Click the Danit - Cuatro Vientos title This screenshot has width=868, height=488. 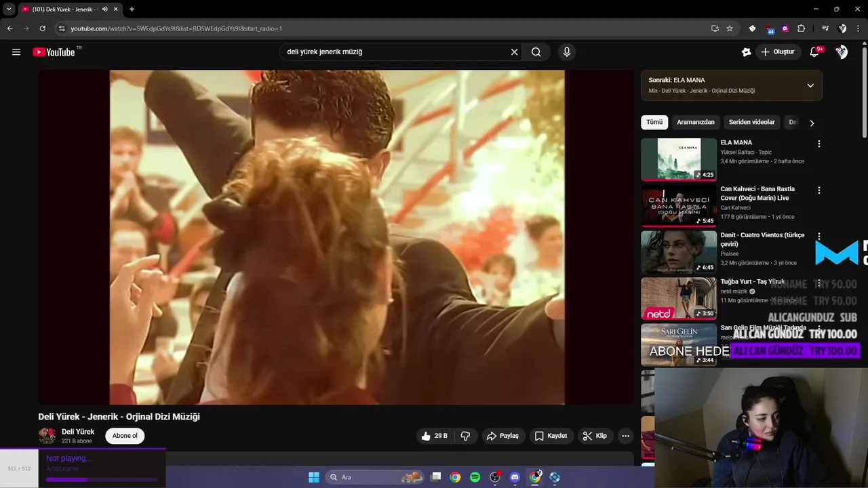(x=762, y=239)
